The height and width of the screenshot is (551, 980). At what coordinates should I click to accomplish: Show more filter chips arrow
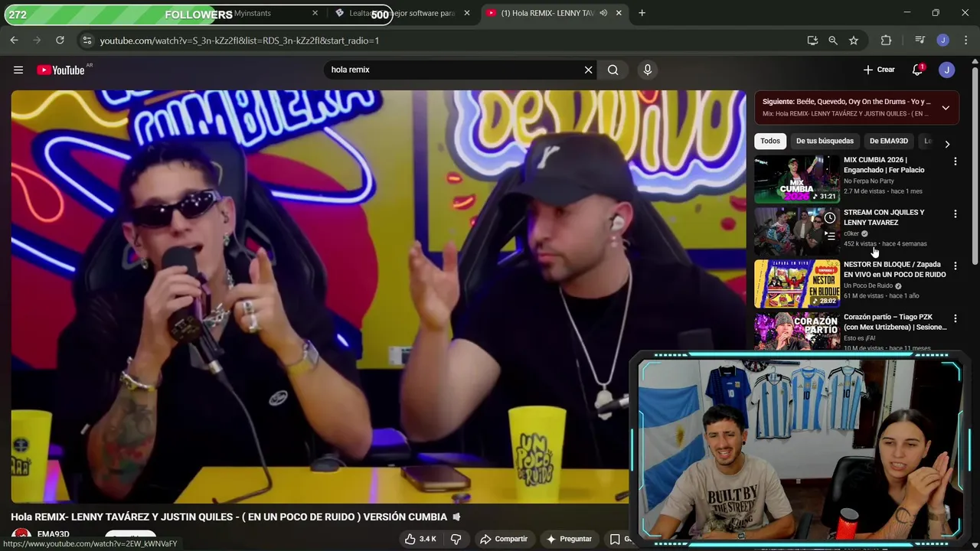pos(947,144)
